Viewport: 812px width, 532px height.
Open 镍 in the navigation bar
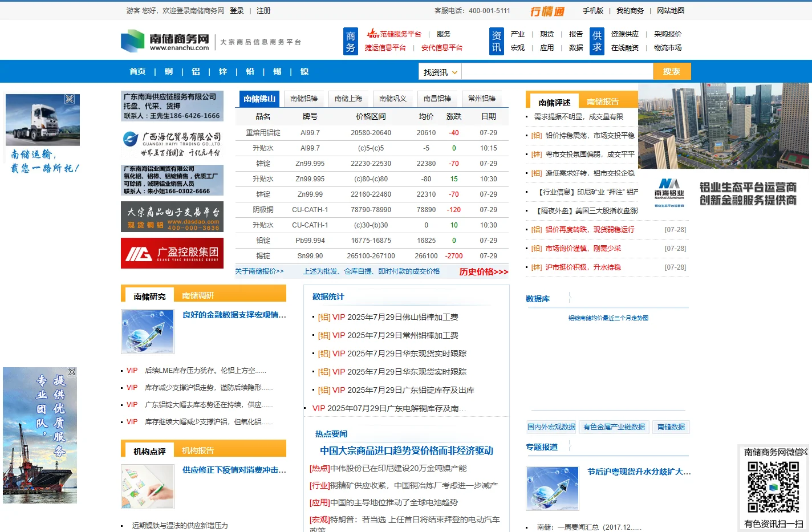point(304,71)
